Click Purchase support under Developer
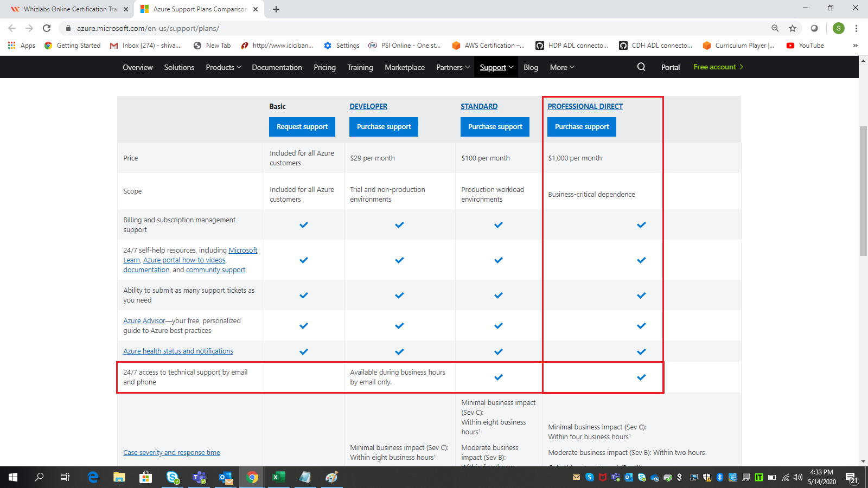The width and height of the screenshot is (868, 488). click(384, 127)
